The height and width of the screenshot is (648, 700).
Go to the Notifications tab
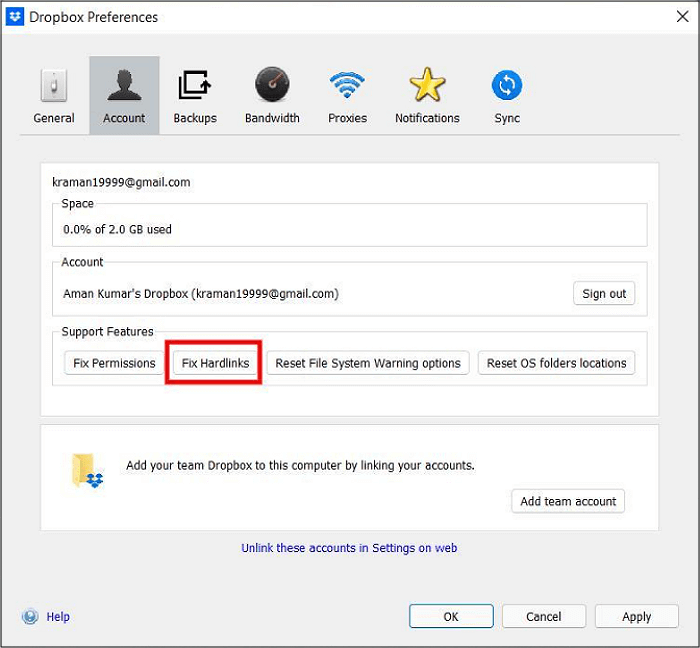427,96
